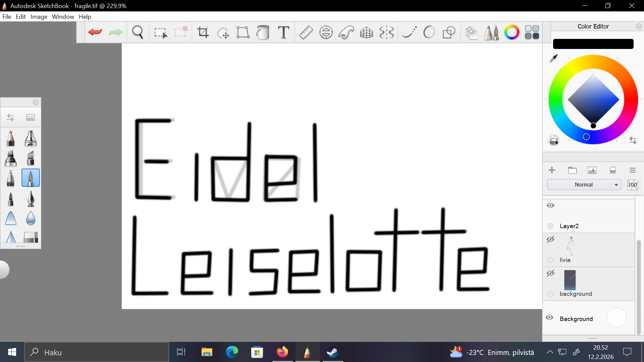Click the red Undo arrow

[x=95, y=32]
